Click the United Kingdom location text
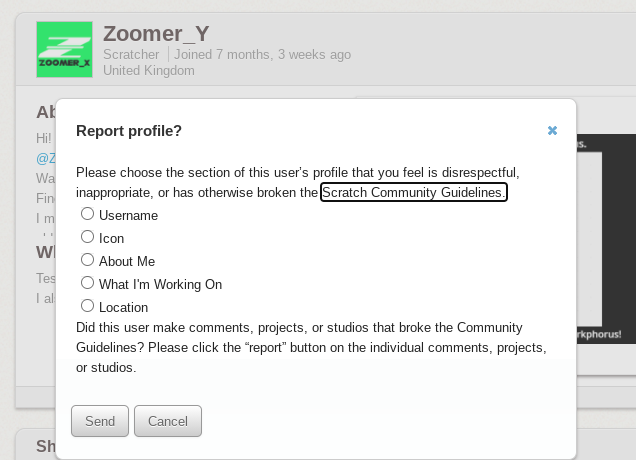636x460 pixels. (x=149, y=71)
